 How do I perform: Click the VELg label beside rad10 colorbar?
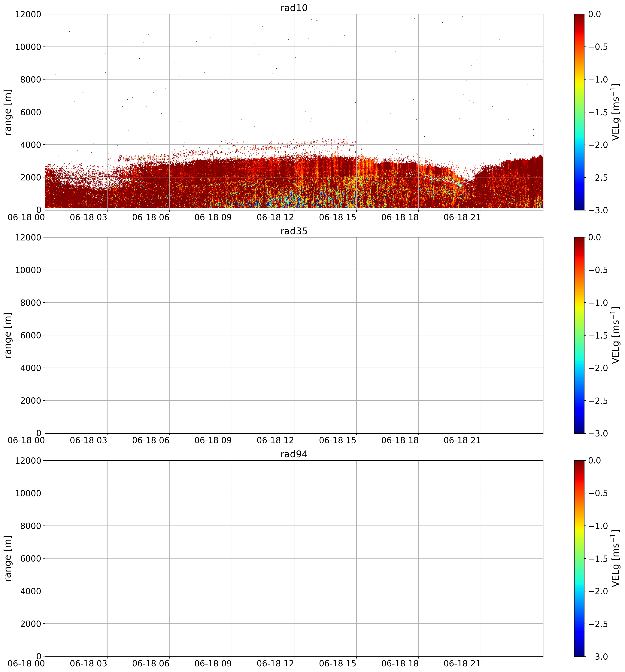click(616, 112)
